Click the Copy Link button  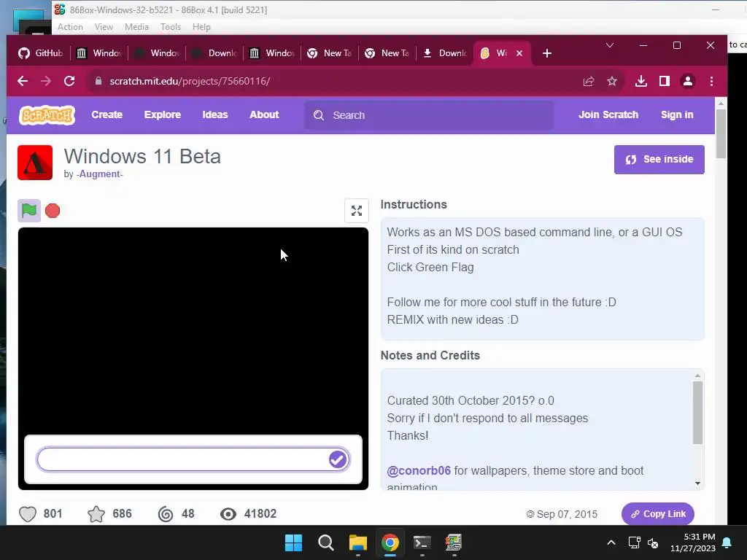[657, 514]
